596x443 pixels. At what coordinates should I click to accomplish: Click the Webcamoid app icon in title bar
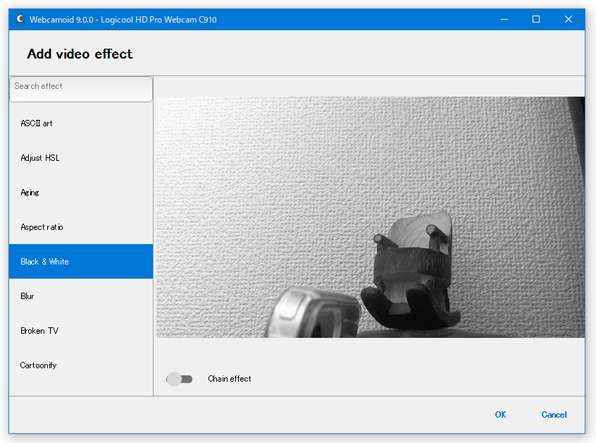click(21, 19)
